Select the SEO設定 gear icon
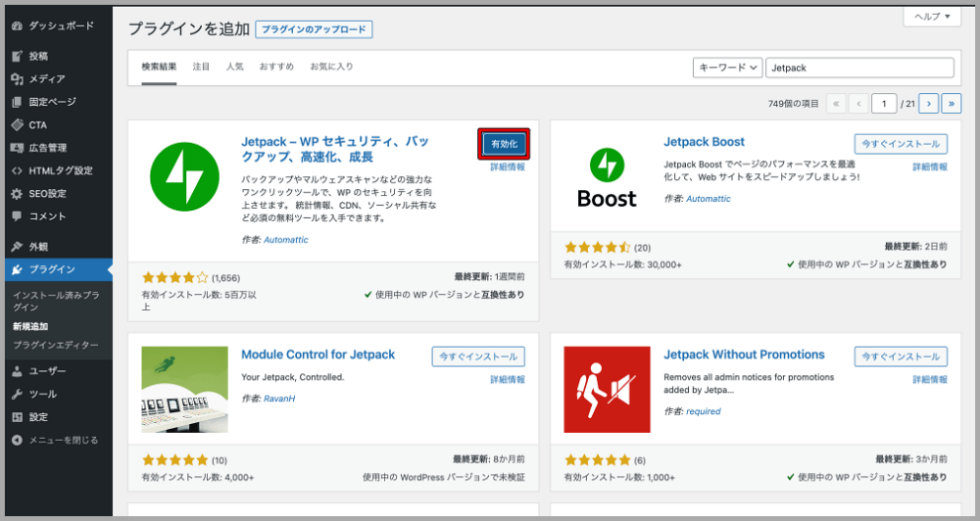 click(x=17, y=194)
